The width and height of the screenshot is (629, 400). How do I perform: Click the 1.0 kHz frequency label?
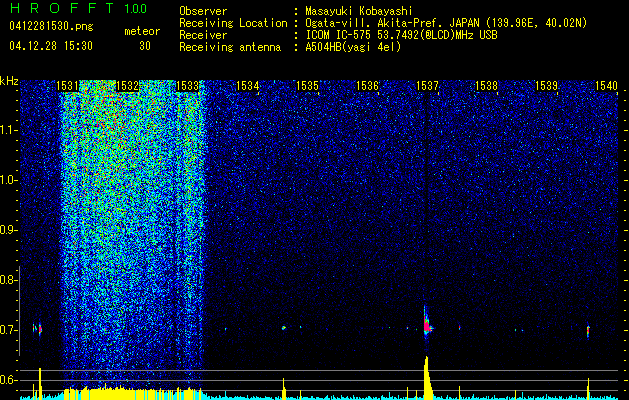pos(8,181)
